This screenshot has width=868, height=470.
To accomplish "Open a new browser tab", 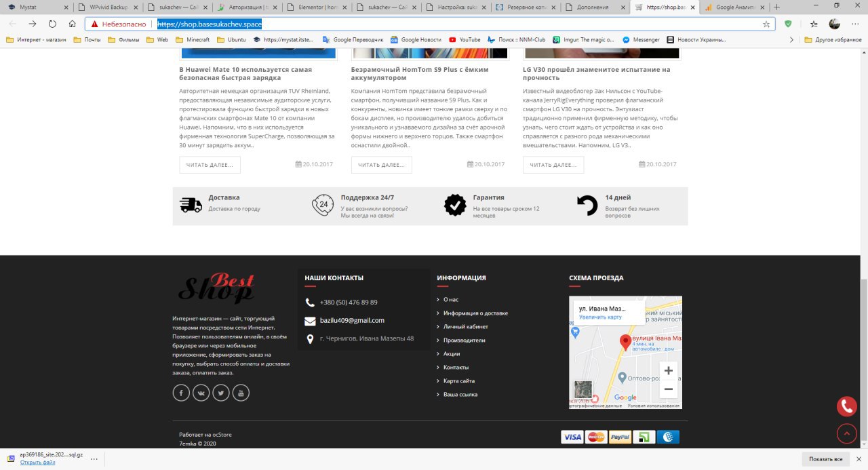I will (x=776, y=7).
